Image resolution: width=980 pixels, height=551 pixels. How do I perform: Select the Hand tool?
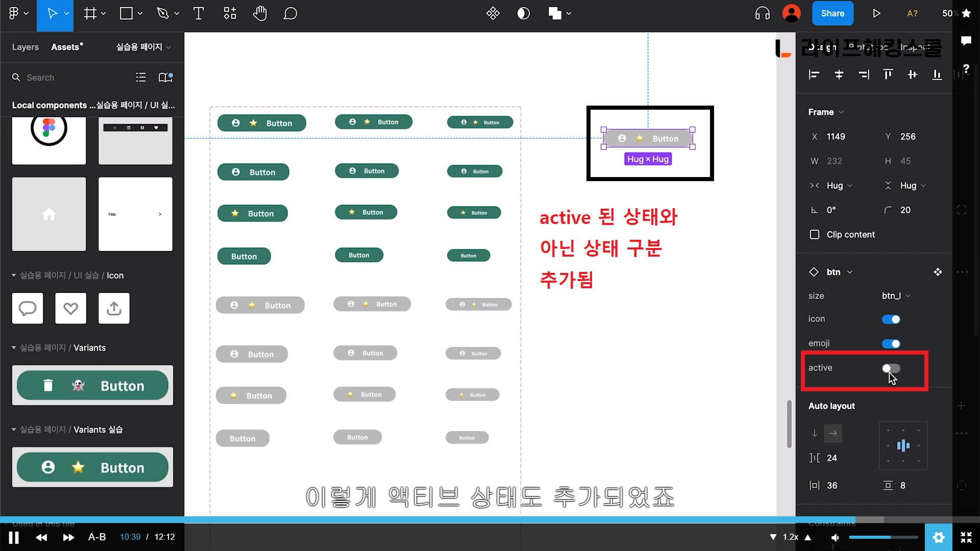[260, 14]
